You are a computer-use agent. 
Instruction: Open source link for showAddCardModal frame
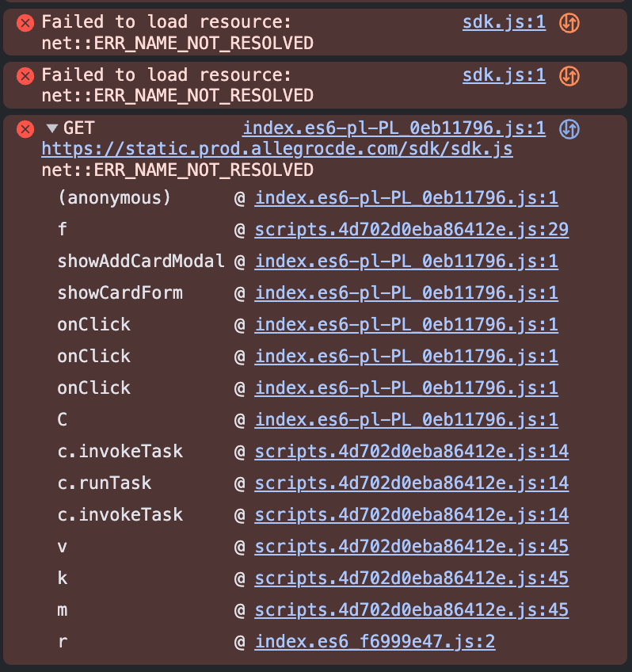pyautogui.click(x=406, y=261)
